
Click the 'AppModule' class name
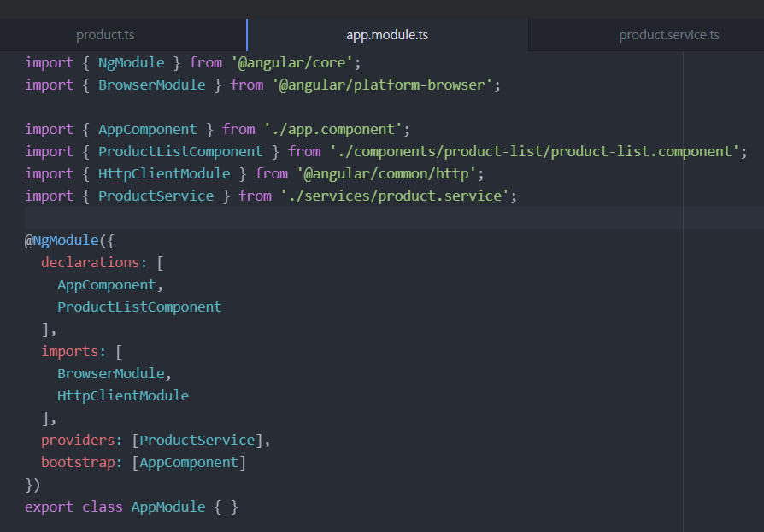click(168, 507)
